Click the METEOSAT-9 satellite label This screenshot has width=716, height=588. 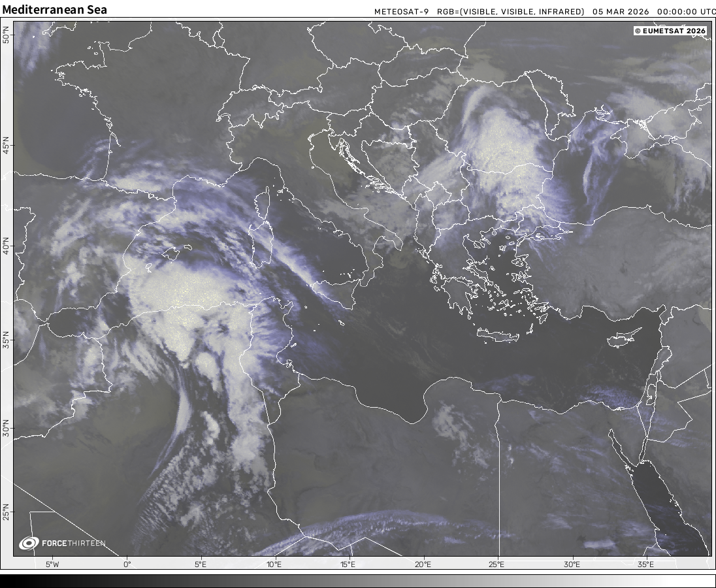coord(401,12)
